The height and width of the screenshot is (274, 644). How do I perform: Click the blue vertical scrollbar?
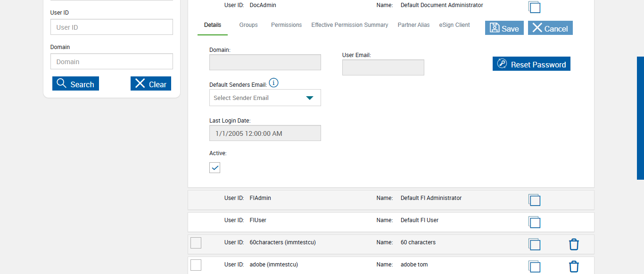click(640, 118)
